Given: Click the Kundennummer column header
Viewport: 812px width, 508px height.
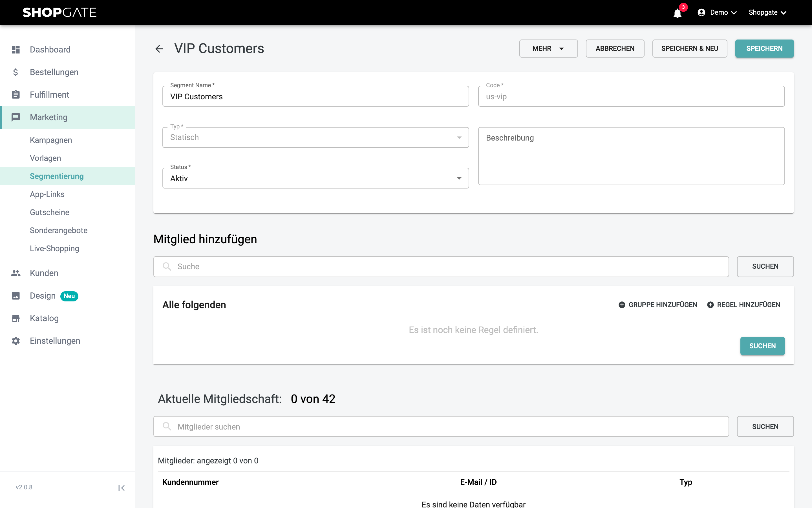Looking at the screenshot, I should click(x=190, y=482).
